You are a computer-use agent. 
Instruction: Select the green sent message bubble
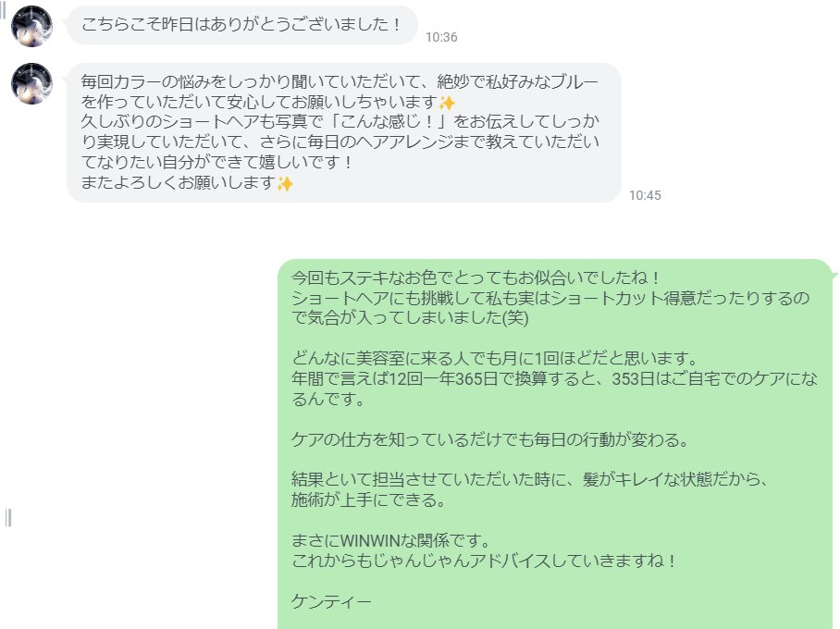557,444
